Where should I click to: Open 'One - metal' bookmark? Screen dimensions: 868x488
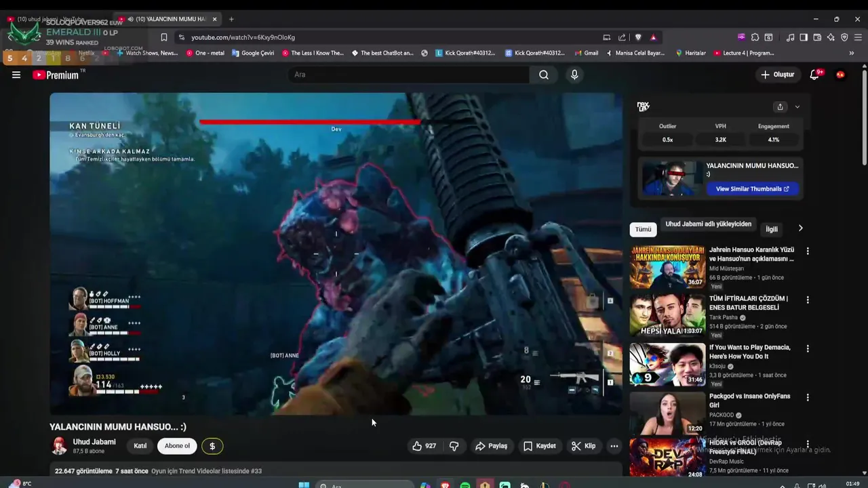click(205, 53)
